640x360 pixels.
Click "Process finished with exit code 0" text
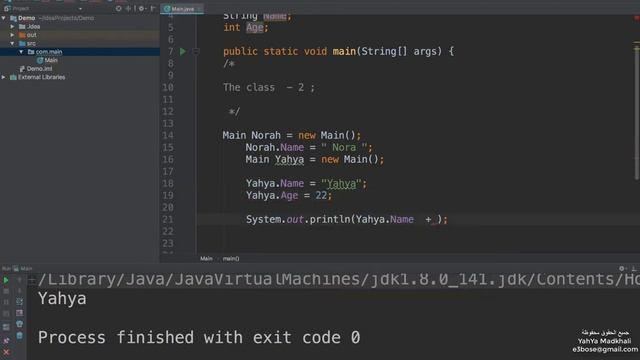(x=199, y=338)
